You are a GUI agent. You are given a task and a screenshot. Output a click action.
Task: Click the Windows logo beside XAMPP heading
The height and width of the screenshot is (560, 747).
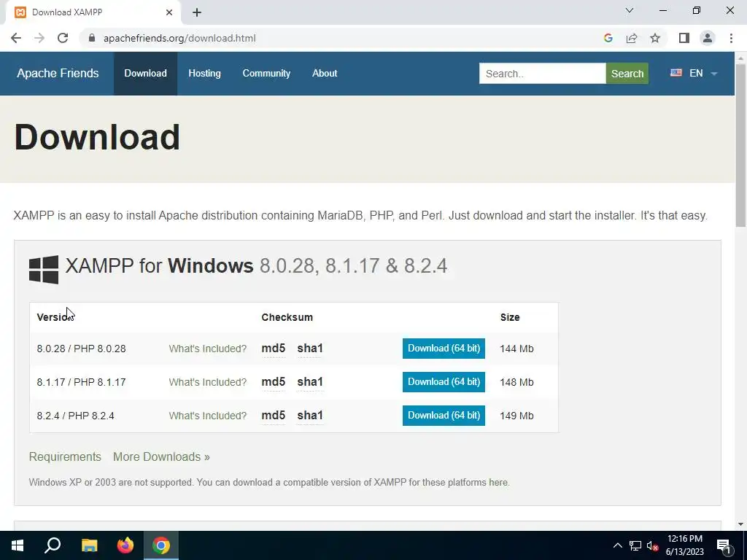tap(44, 269)
